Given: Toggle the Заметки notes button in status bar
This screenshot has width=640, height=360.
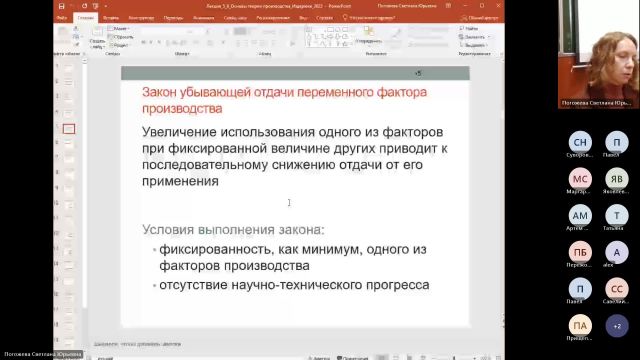Looking at the screenshot, I should [x=319, y=358].
